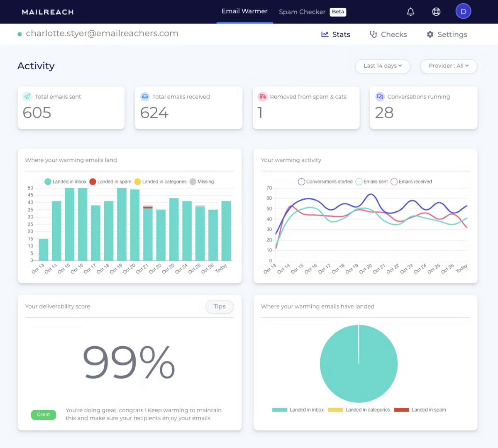Viewport: 498px width, 448px height.
Task: Toggle Conversations started line legend
Action: click(325, 181)
